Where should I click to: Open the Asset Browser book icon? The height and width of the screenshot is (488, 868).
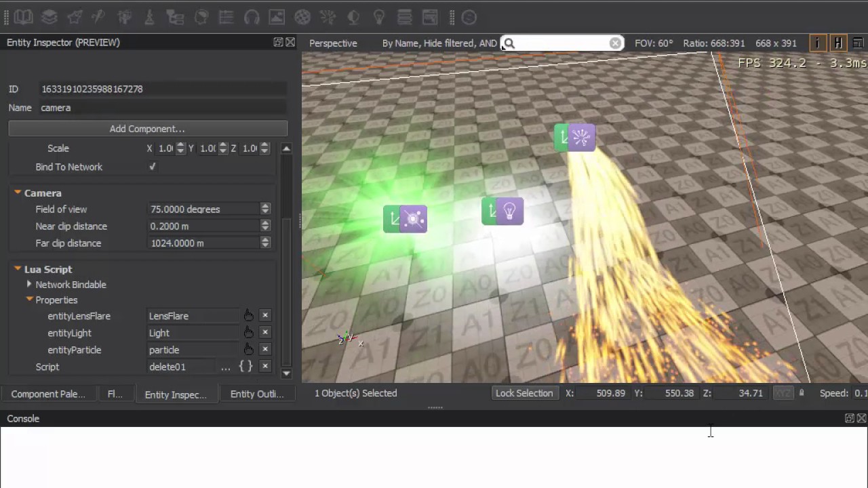(x=23, y=18)
